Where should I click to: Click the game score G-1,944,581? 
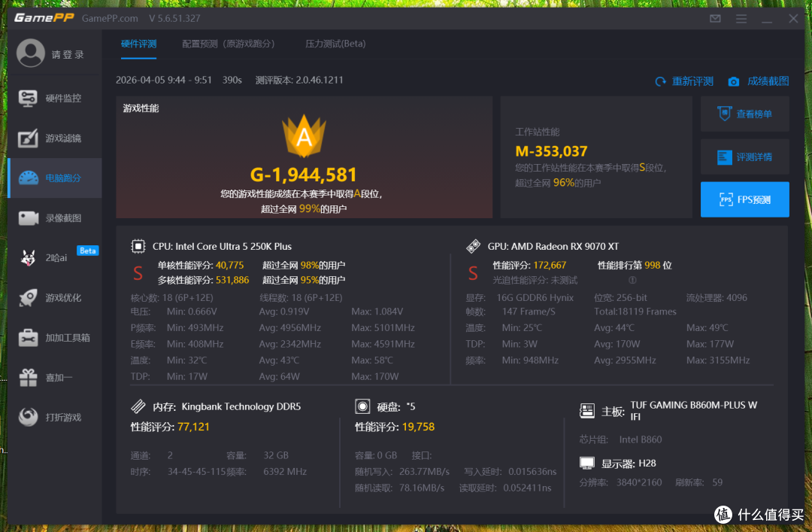[x=304, y=175]
